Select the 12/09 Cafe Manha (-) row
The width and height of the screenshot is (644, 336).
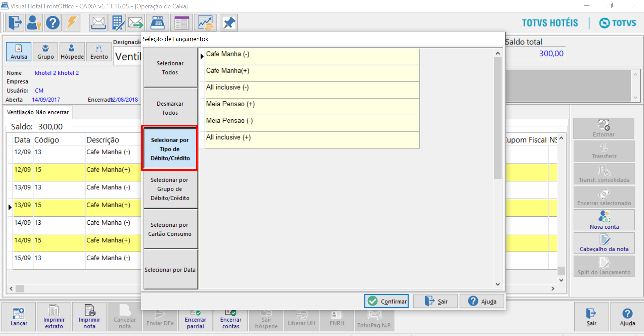tap(77, 154)
